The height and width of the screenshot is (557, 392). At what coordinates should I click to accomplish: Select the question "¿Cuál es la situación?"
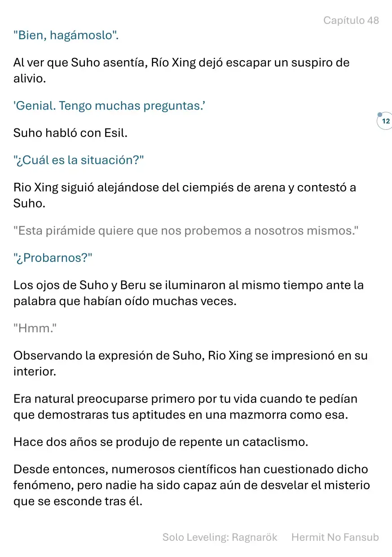point(79,160)
